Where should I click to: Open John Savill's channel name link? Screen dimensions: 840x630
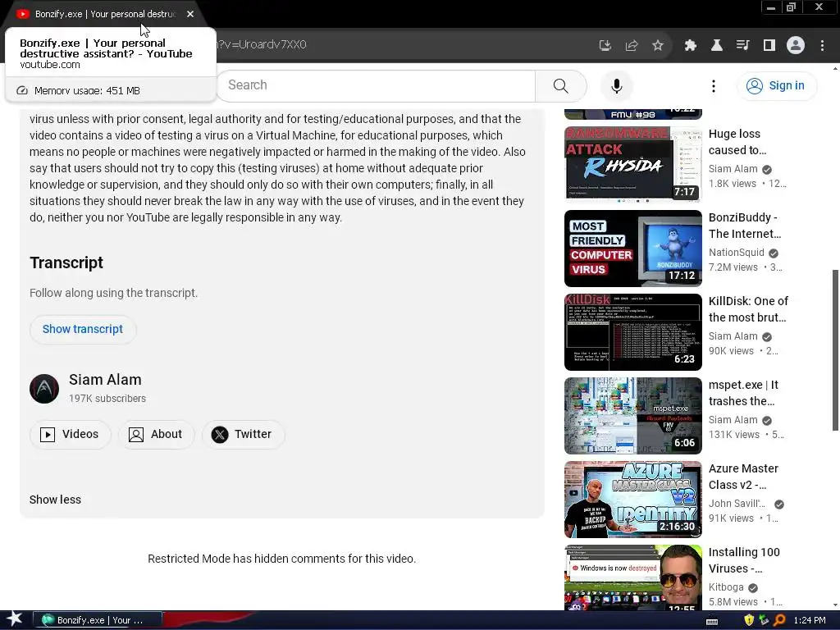[737, 504]
